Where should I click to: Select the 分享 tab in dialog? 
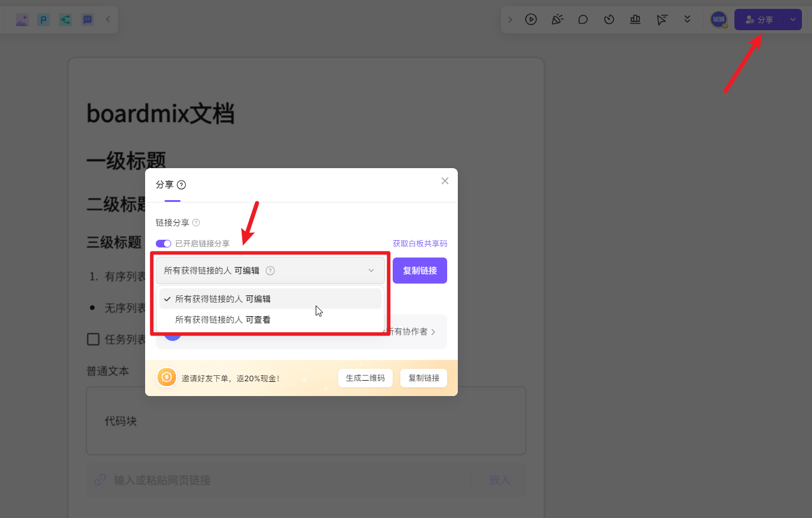pos(165,185)
